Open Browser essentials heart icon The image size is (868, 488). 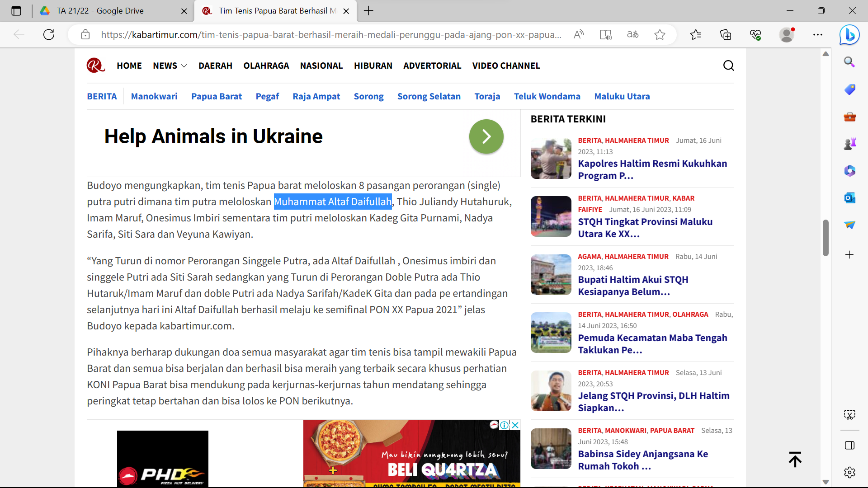click(755, 34)
